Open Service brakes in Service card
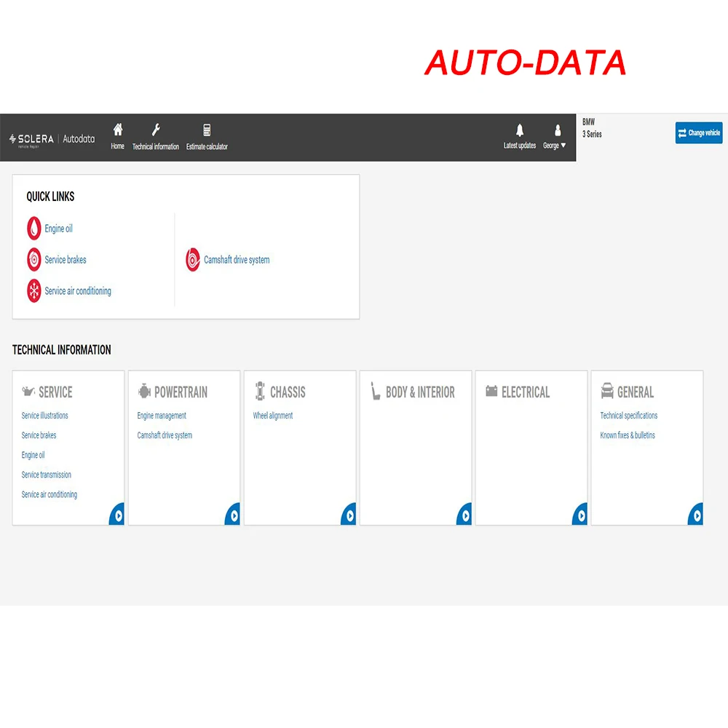 [39, 435]
